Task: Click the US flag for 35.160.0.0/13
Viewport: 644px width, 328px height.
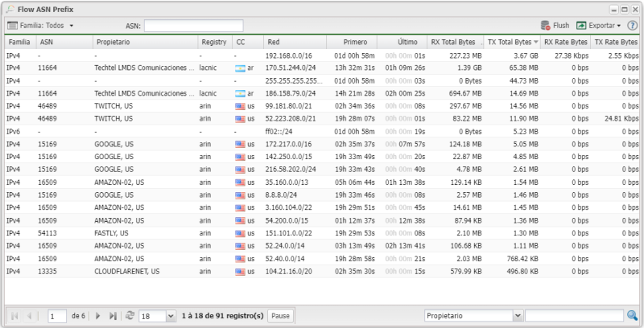Action: coord(240,182)
